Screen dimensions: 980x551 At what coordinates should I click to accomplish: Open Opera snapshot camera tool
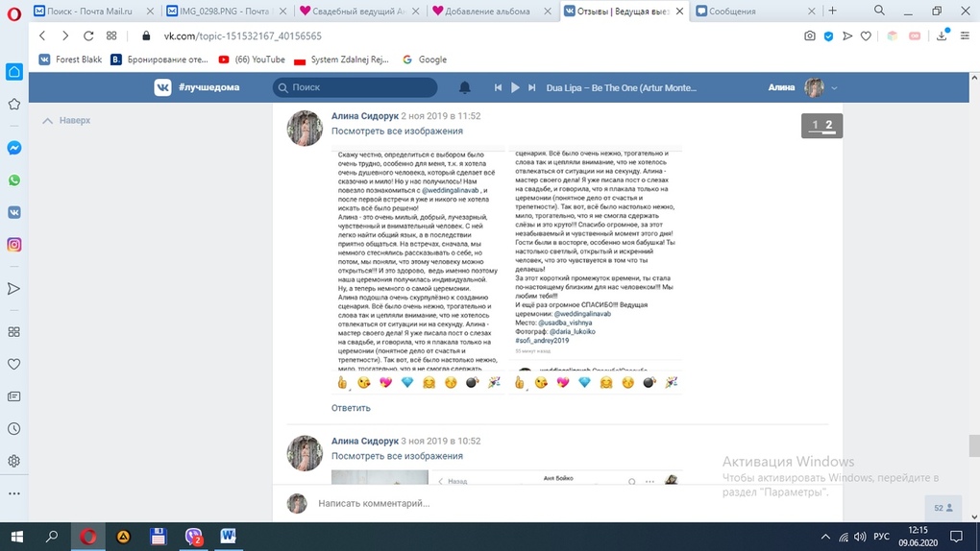[810, 36]
